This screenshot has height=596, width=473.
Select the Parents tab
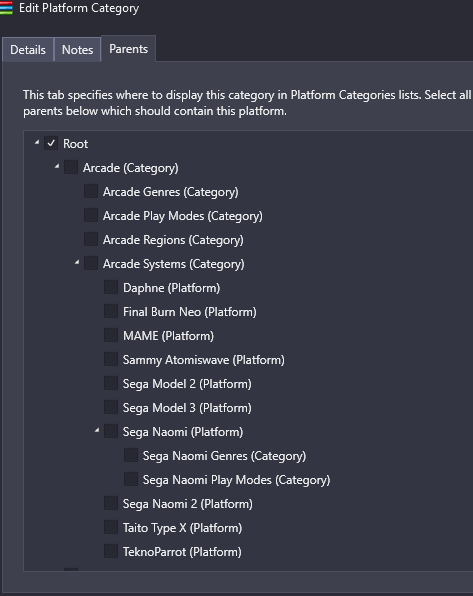[129, 49]
